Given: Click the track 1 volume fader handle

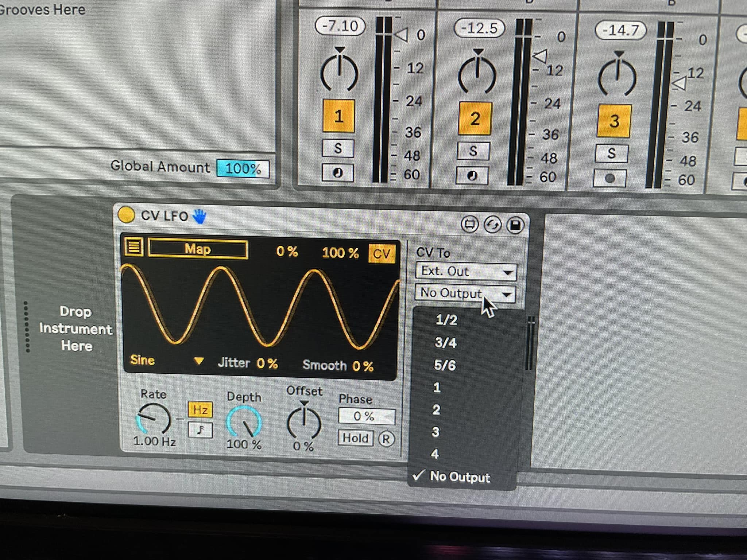Looking at the screenshot, I should [x=400, y=35].
